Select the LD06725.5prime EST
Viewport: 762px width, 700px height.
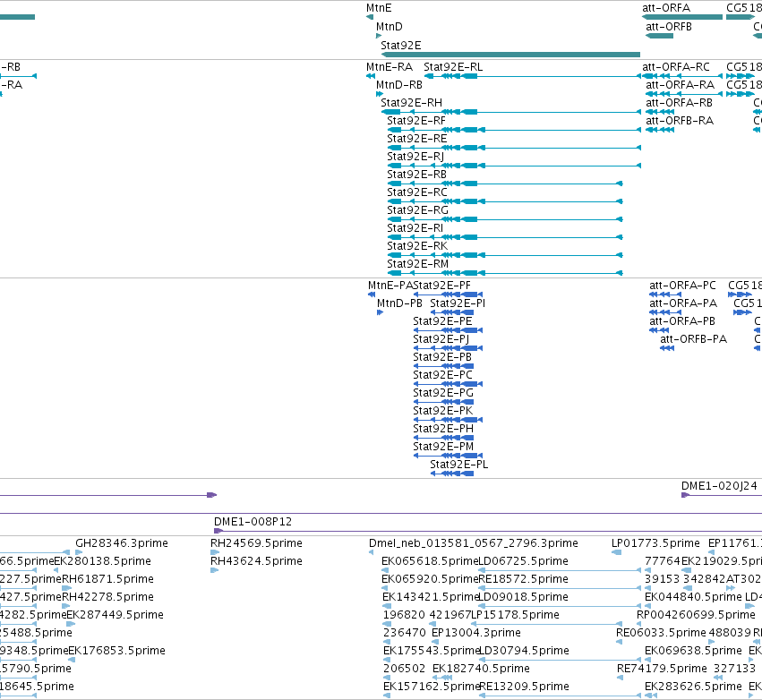(x=560, y=570)
